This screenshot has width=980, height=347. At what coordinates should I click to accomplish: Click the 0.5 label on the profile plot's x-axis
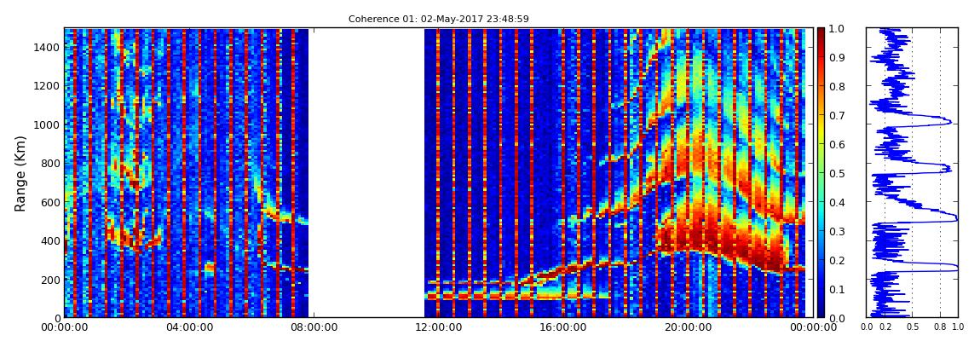click(913, 327)
